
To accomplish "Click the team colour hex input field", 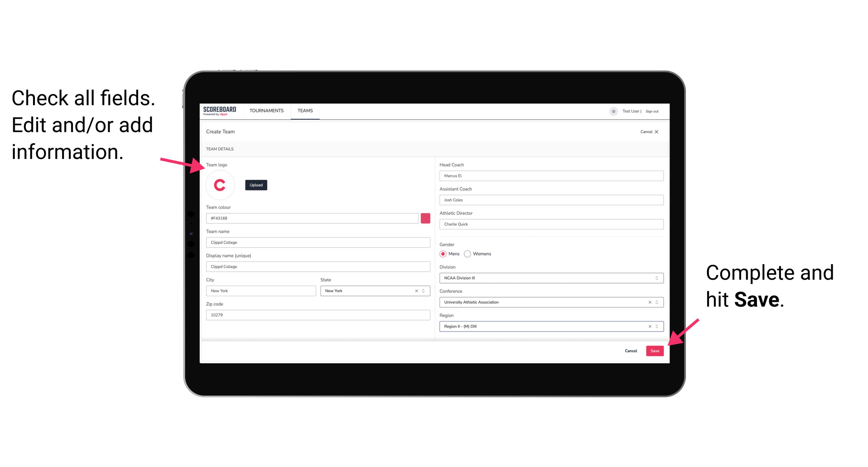I will pyautogui.click(x=313, y=218).
